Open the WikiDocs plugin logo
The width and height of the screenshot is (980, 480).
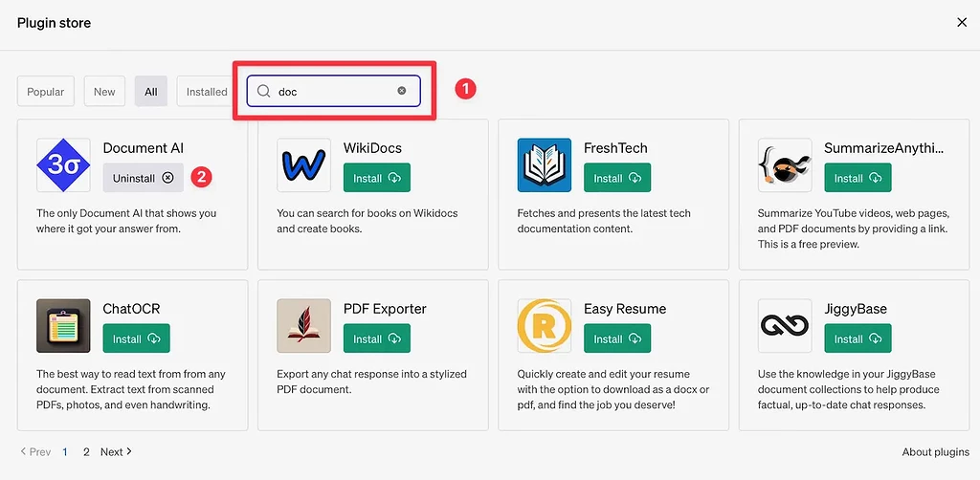(303, 164)
